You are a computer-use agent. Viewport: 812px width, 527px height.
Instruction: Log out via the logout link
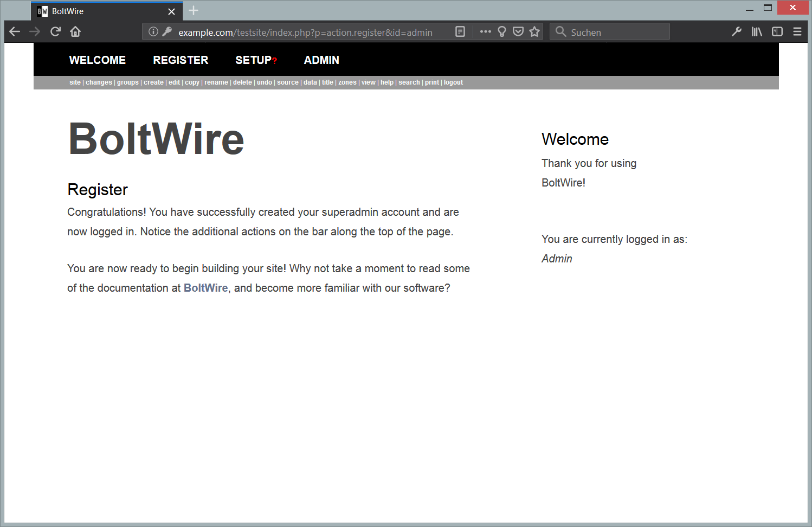(x=453, y=82)
